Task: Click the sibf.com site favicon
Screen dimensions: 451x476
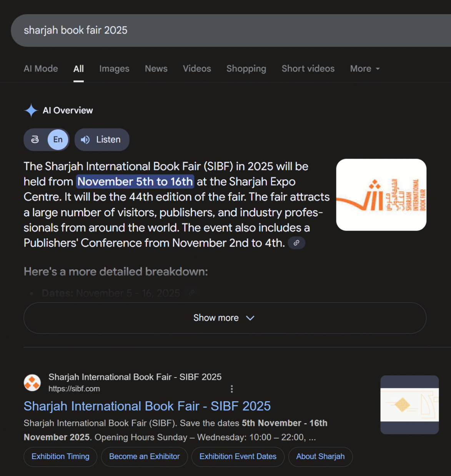Action: pos(32,383)
